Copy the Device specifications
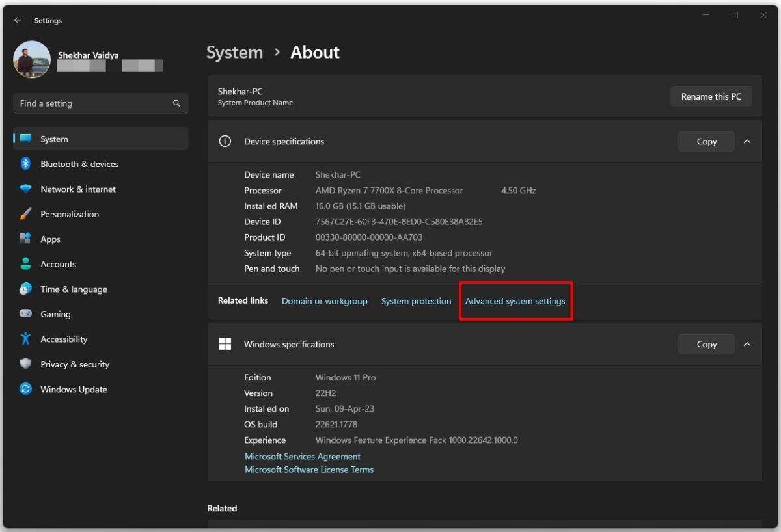The height and width of the screenshot is (532, 781). click(706, 141)
